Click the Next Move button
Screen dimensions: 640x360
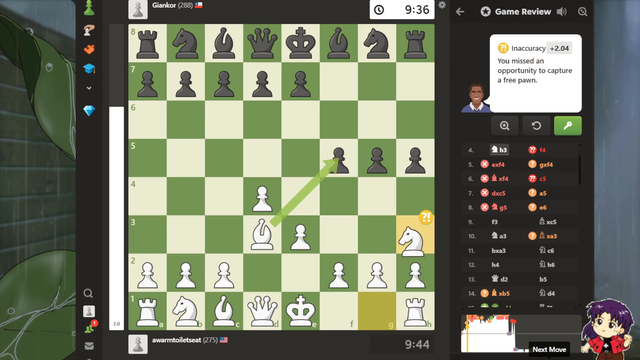click(549, 349)
